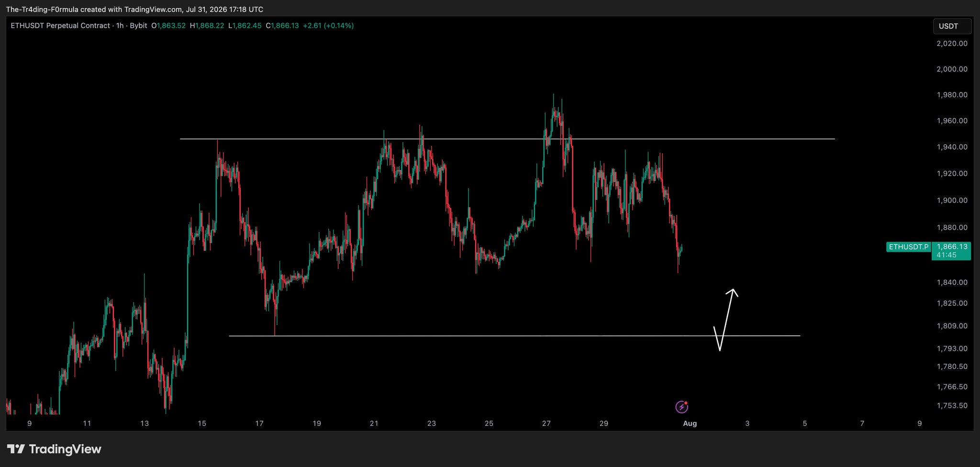Screen dimensions: 980x467
Task: Click the 19 date label on the time axis
Action: [317, 423]
